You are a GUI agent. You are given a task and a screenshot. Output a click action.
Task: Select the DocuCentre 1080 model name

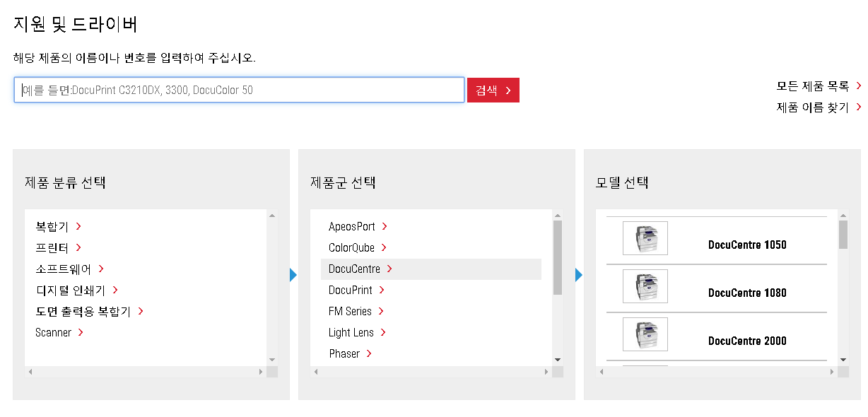point(747,293)
